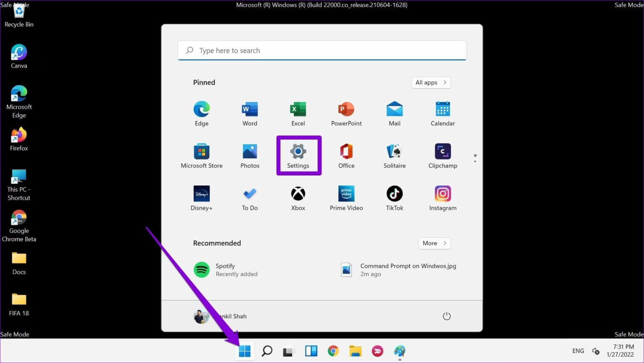Image resolution: width=644 pixels, height=363 pixels.
Task: Select Microsoft Edge desktop shortcut
Action: pyautogui.click(x=19, y=102)
